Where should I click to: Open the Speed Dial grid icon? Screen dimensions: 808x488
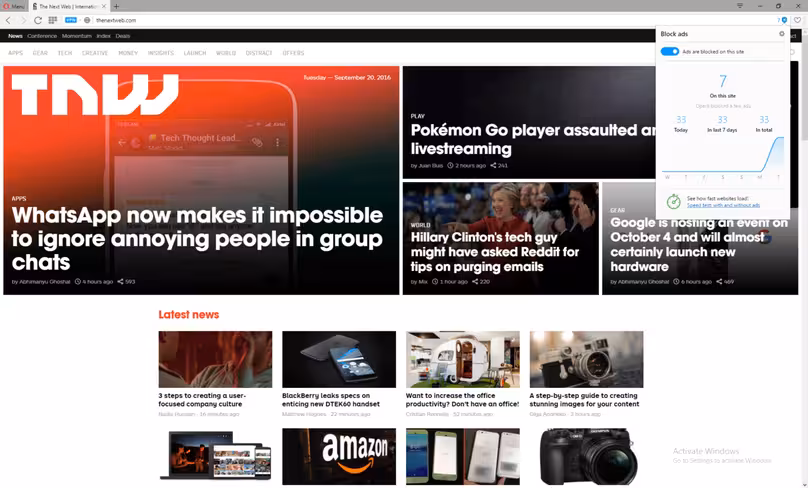point(53,20)
